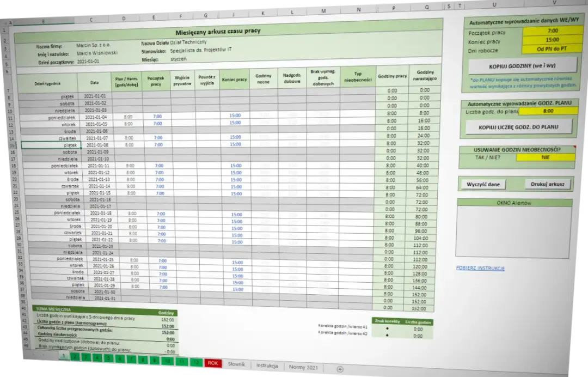Switch to the red ROK sheet tab
This screenshot has width=588, height=377.
coord(213,363)
